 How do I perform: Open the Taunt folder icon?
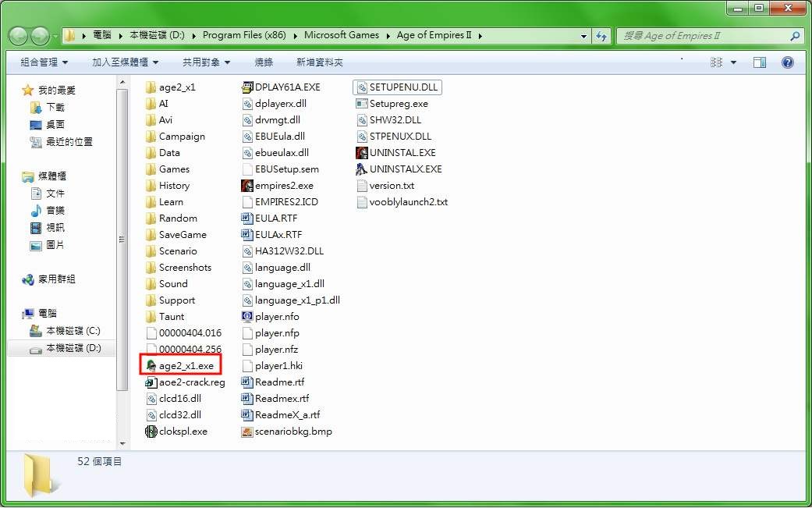tap(151, 316)
